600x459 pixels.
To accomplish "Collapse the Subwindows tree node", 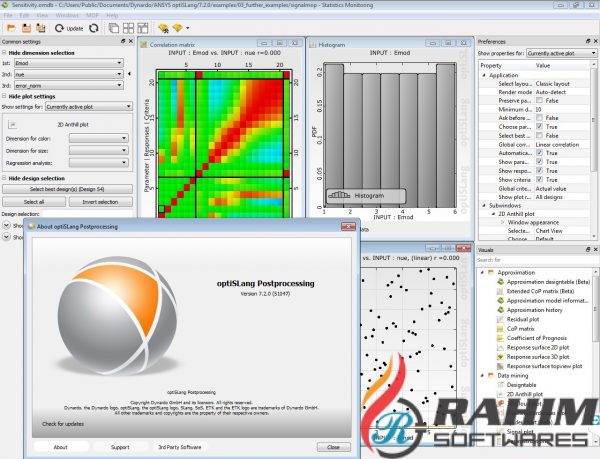I will click(484, 205).
